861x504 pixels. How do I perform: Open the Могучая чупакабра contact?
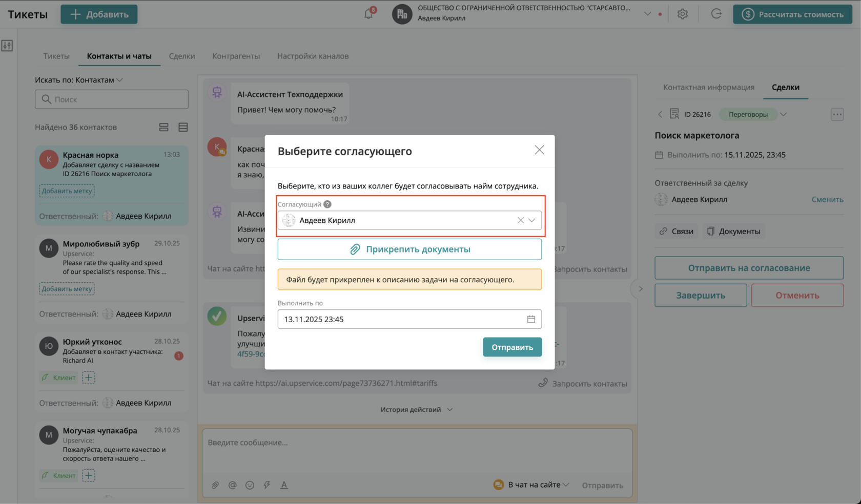pos(112,459)
